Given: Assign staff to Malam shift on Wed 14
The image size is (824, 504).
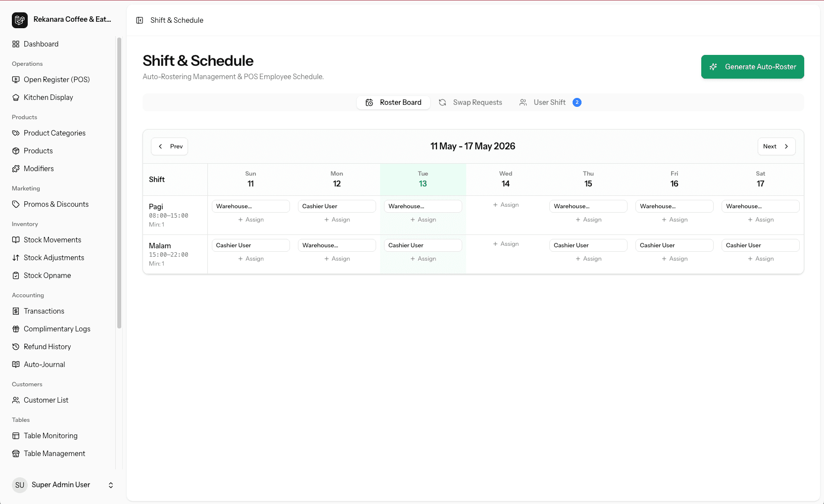Looking at the screenshot, I should (506, 244).
